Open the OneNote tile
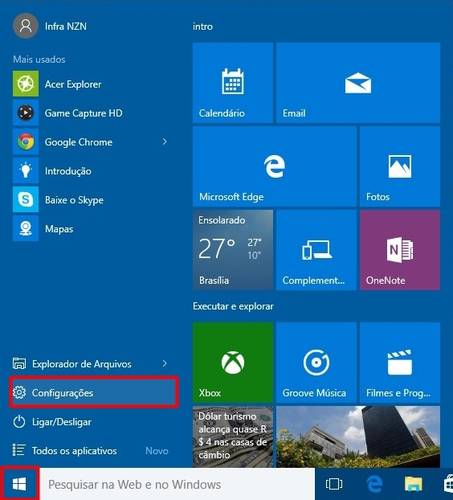Screen dimensions: 453x500 pyautogui.click(x=400, y=250)
